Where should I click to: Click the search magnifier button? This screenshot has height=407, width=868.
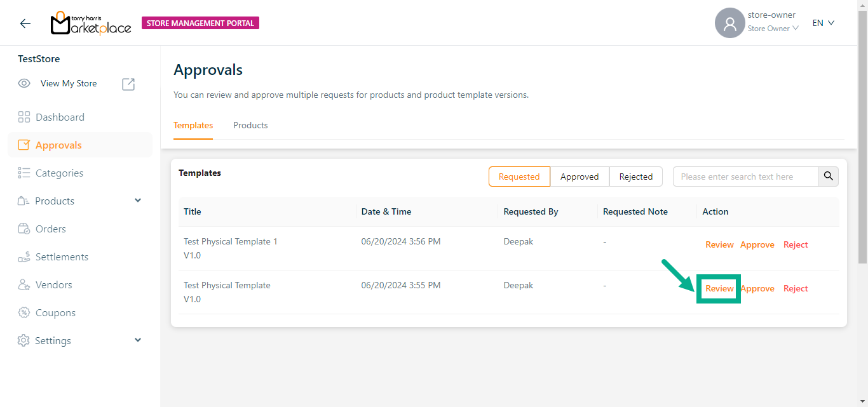pyautogui.click(x=829, y=177)
